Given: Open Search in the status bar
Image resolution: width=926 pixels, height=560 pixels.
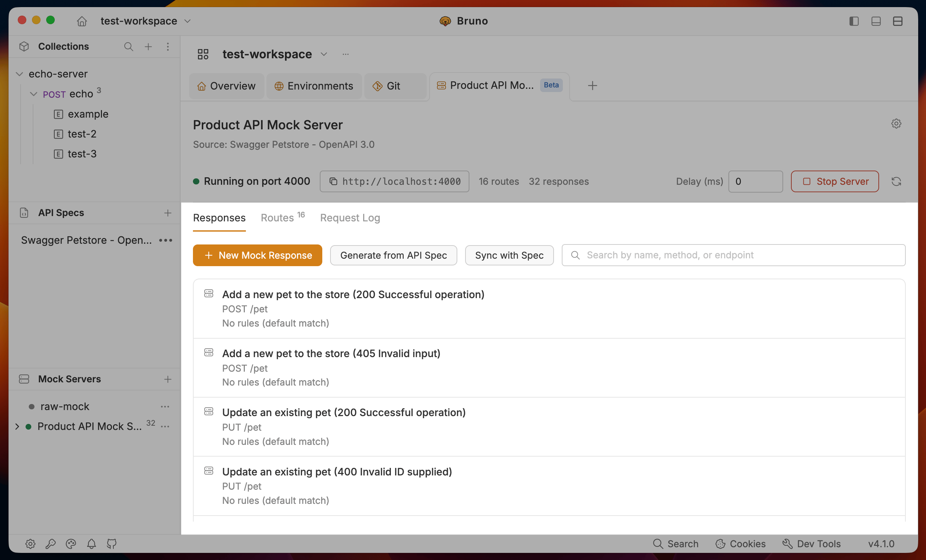Looking at the screenshot, I should pyautogui.click(x=675, y=544).
